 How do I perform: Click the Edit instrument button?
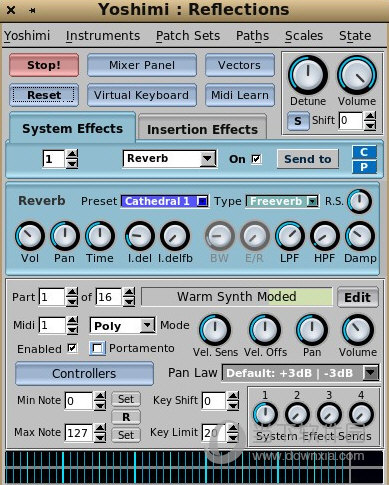point(358,297)
